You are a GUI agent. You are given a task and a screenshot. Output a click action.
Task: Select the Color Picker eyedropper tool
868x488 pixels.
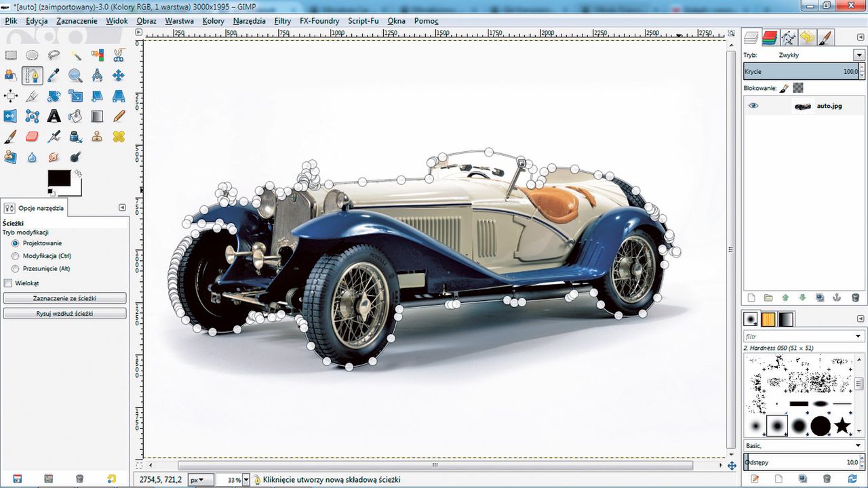pos(54,75)
